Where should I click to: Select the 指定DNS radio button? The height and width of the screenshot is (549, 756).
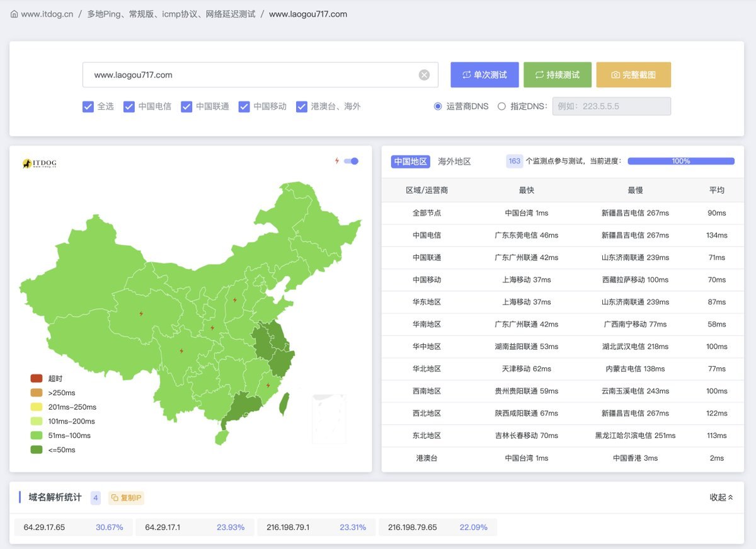pos(502,106)
